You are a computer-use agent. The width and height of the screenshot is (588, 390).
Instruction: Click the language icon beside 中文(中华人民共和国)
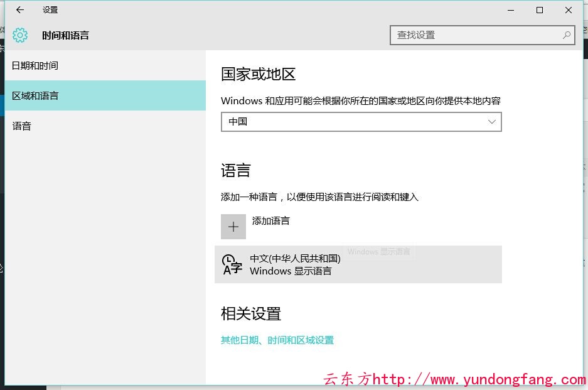pyautogui.click(x=232, y=264)
